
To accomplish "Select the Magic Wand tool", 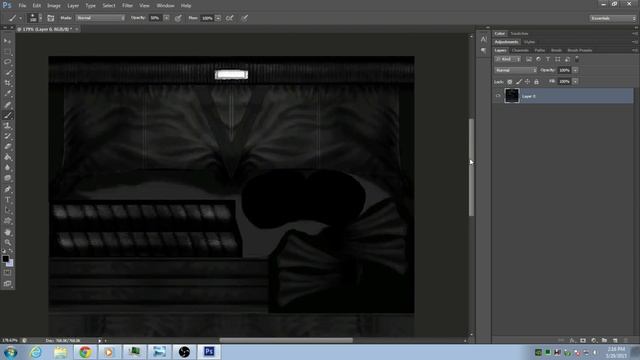I will (7, 73).
